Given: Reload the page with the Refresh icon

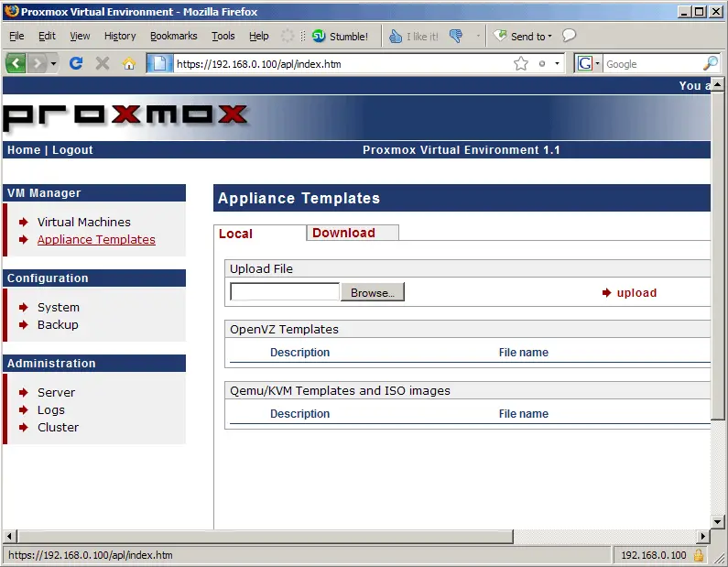Looking at the screenshot, I should click(x=76, y=62).
